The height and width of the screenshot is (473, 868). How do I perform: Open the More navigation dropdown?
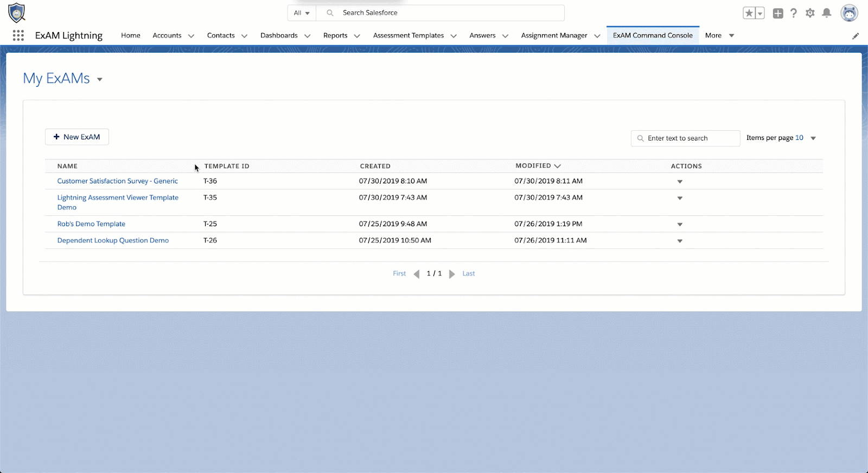[x=720, y=36]
